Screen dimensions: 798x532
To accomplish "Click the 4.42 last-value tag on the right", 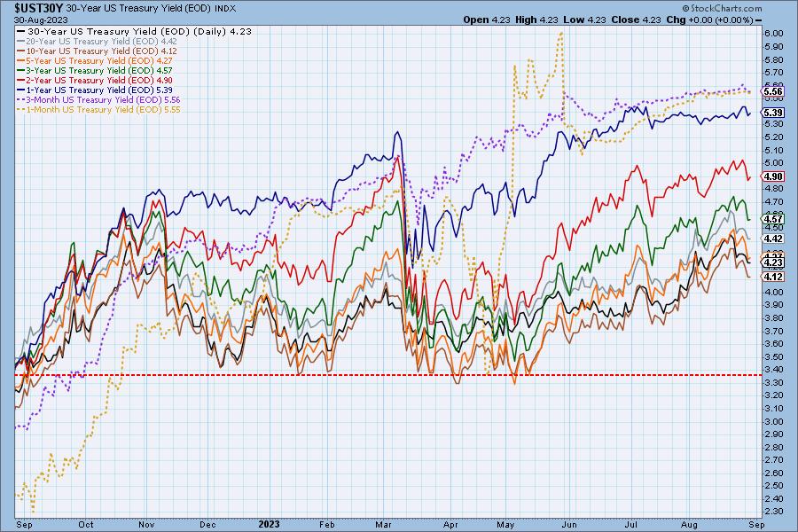I will [x=773, y=239].
